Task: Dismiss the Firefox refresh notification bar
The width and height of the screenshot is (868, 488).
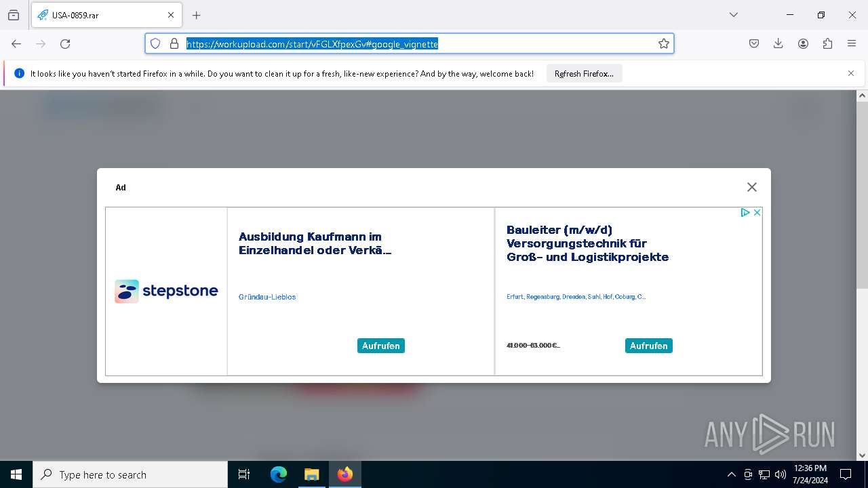Action: click(851, 73)
